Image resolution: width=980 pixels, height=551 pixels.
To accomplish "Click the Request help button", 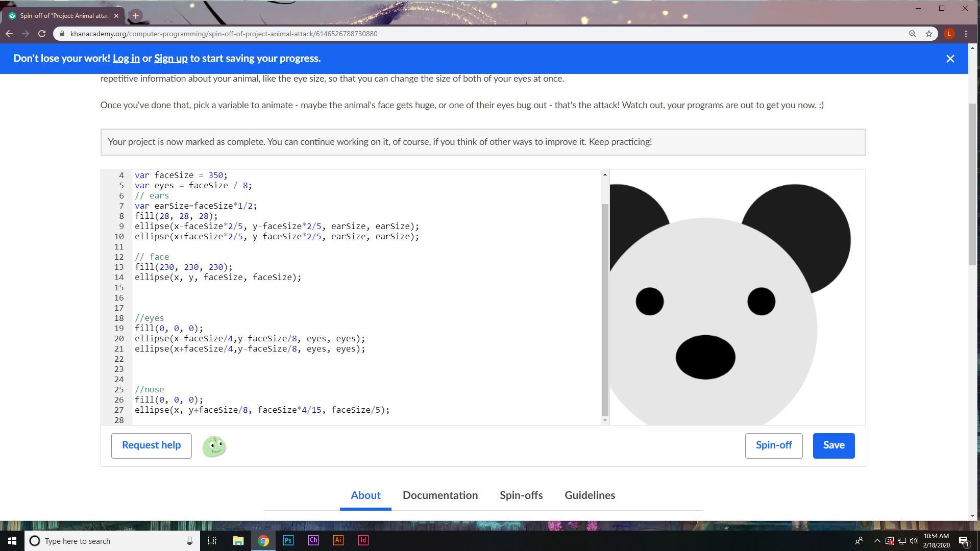I will [x=151, y=445].
